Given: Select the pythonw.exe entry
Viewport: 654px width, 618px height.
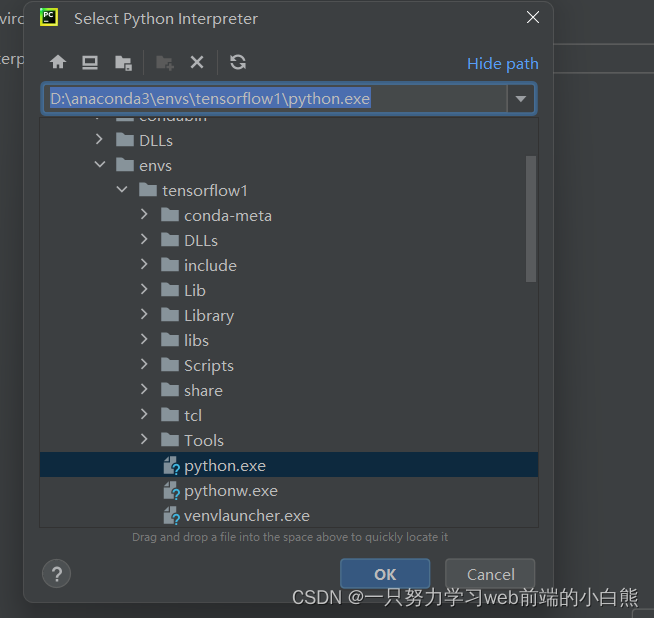Looking at the screenshot, I should pos(289,490).
